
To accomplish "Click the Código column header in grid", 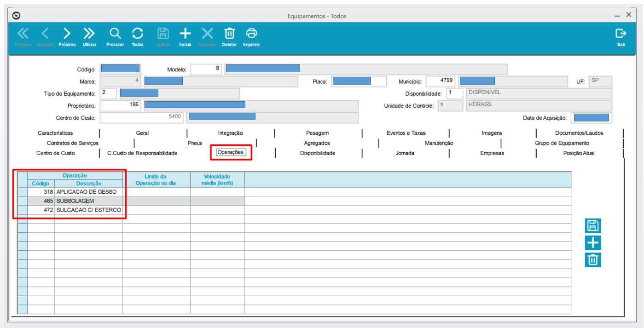I will [x=41, y=184].
